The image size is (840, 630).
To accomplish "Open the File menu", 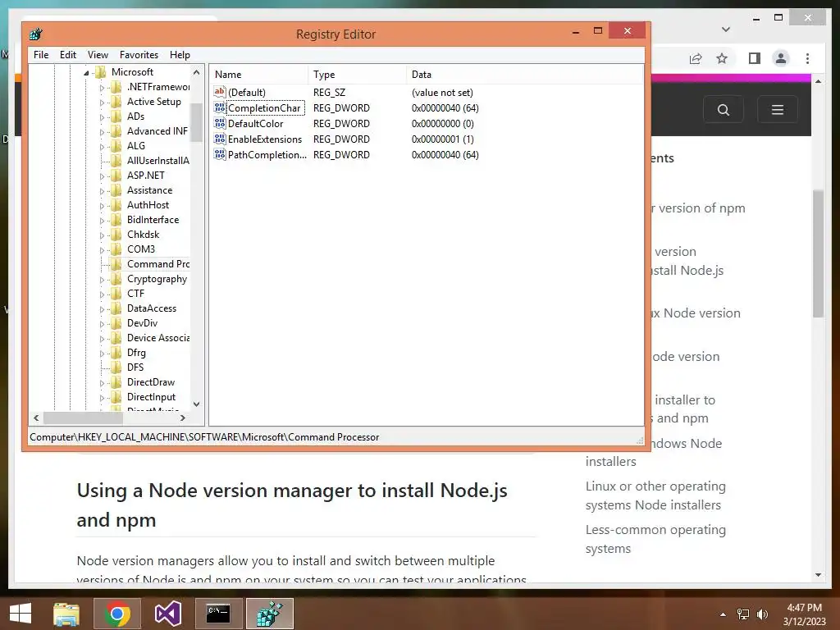I will [41, 55].
